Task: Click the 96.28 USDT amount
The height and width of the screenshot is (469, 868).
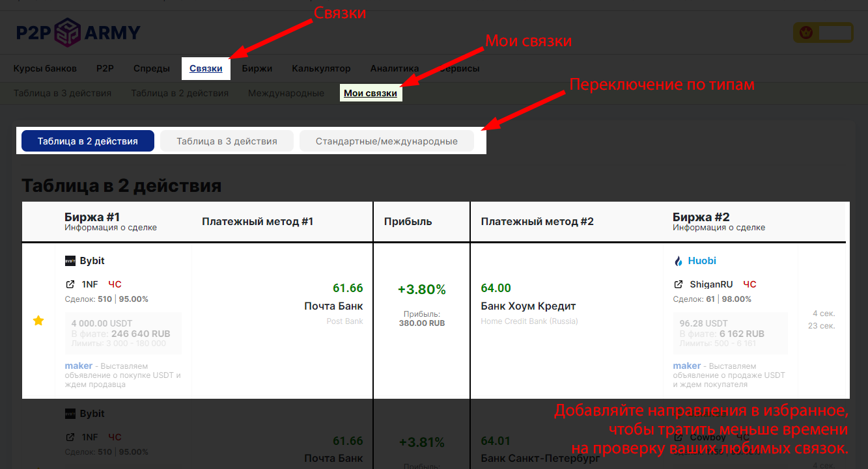Action: [704, 323]
